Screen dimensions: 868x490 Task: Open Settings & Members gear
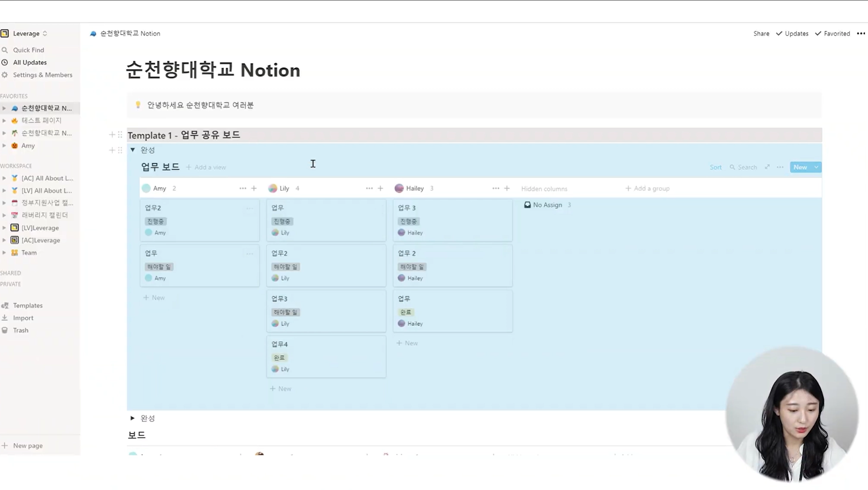tap(5, 75)
